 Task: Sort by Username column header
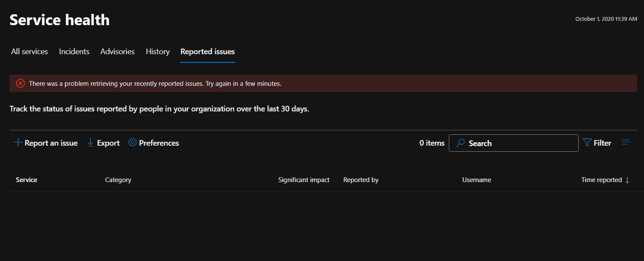pos(477,180)
